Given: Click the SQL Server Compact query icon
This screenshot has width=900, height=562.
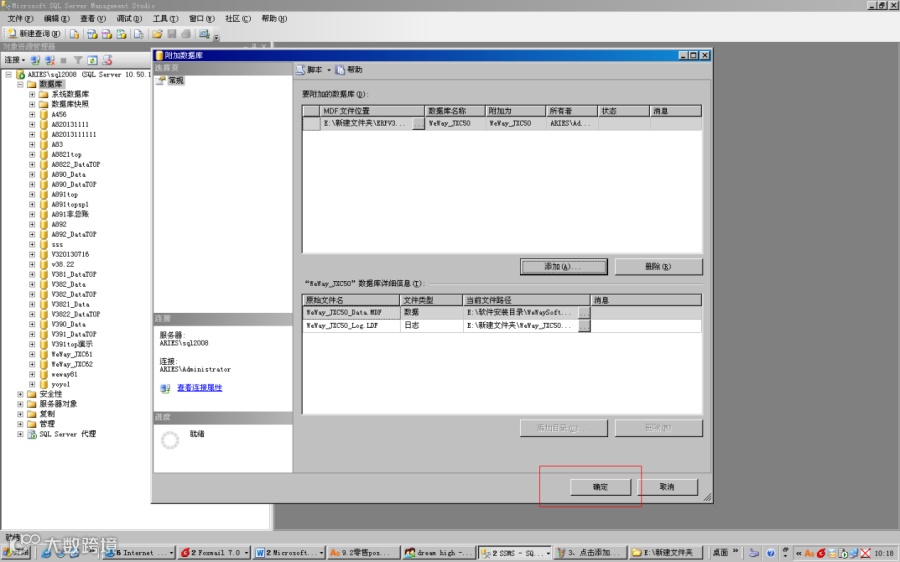Looking at the screenshot, I should (138, 34).
